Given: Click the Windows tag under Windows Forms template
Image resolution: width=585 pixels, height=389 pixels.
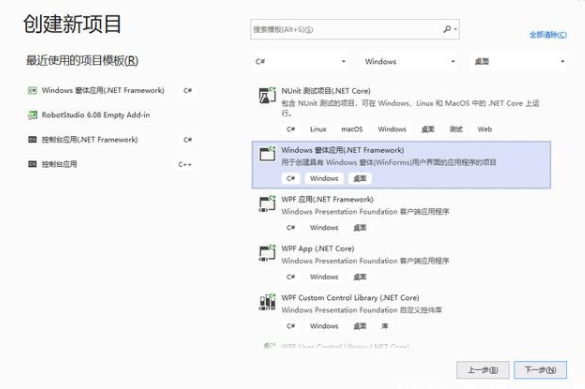Looking at the screenshot, I should (x=324, y=178).
